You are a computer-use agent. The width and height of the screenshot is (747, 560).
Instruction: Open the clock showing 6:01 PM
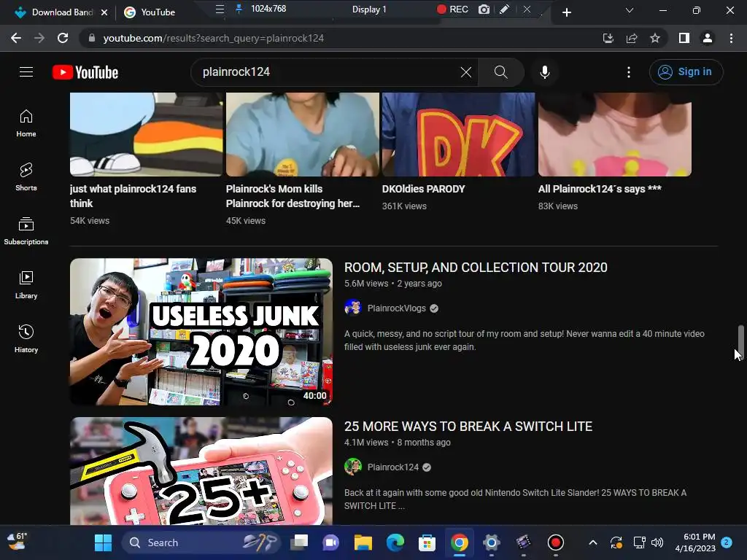pyautogui.click(x=695, y=542)
